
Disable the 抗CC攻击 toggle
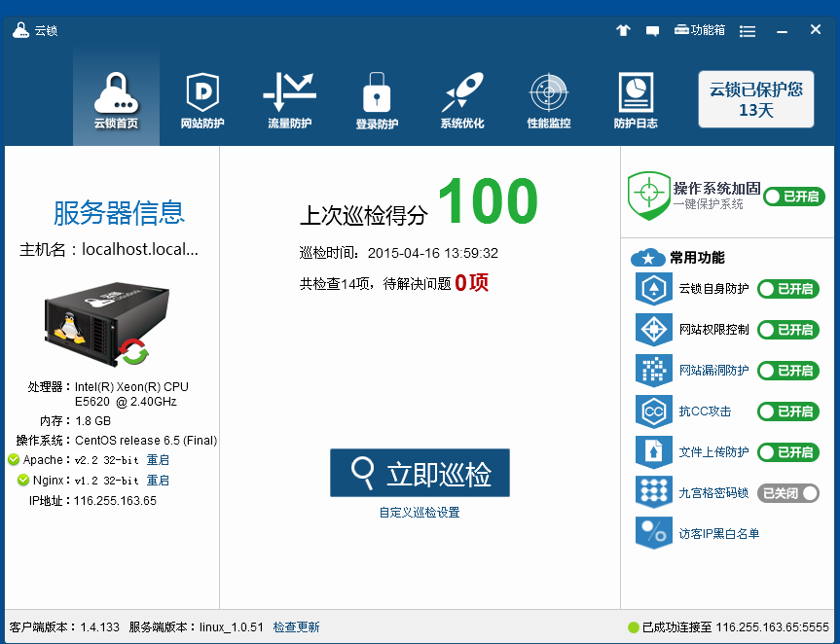[x=787, y=411]
